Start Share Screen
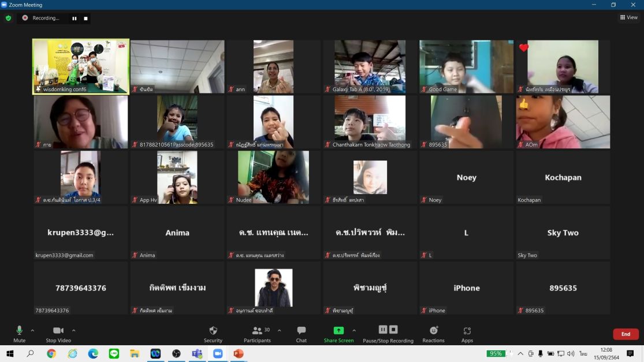This screenshot has height=362, width=644. [338, 334]
